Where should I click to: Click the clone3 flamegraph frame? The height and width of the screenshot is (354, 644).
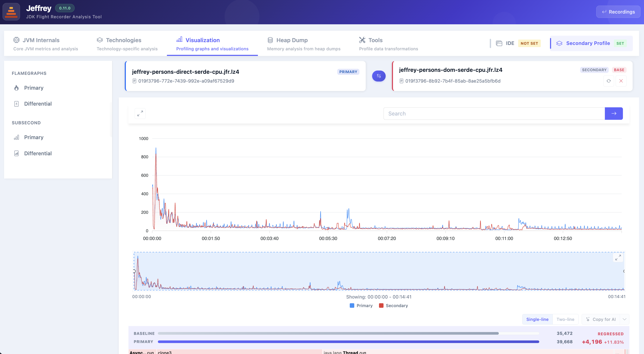[239, 352]
